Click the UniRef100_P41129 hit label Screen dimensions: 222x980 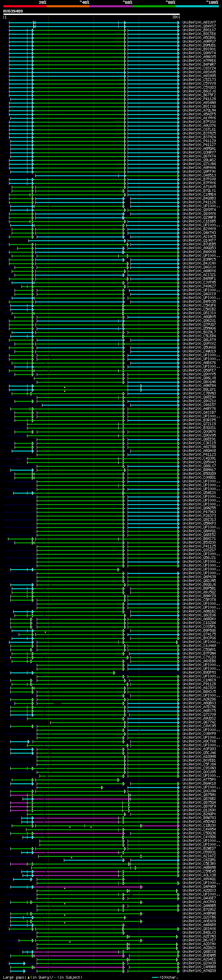pos(199,141)
